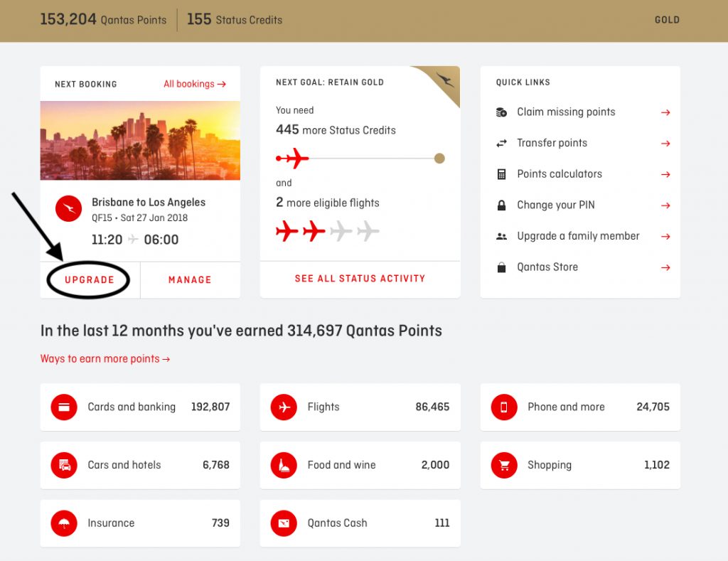Visit the Qantas Store link

tap(547, 267)
